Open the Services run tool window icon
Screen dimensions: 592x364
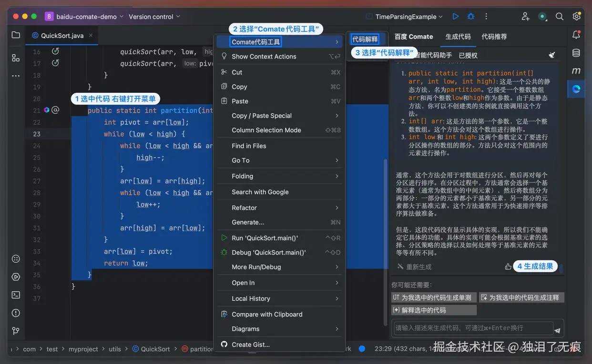tap(16, 277)
